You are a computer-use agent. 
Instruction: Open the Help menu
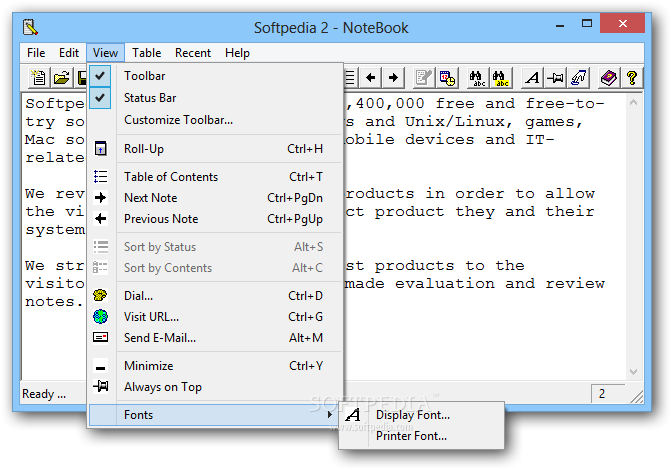click(x=237, y=53)
